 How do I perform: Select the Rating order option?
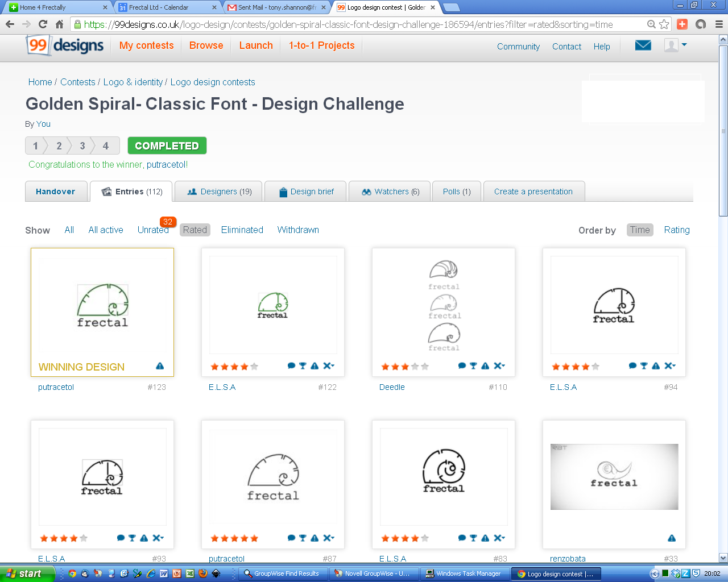pyautogui.click(x=676, y=230)
